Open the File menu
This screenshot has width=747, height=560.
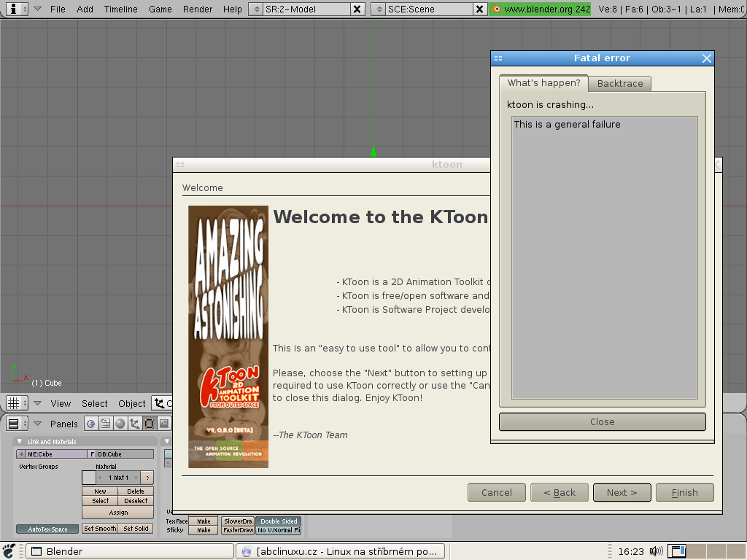pyautogui.click(x=58, y=9)
